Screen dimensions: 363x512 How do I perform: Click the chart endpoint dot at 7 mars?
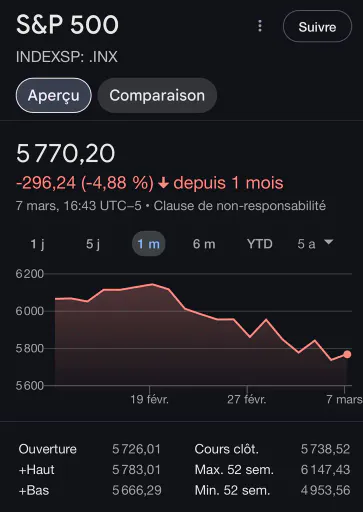(347, 354)
